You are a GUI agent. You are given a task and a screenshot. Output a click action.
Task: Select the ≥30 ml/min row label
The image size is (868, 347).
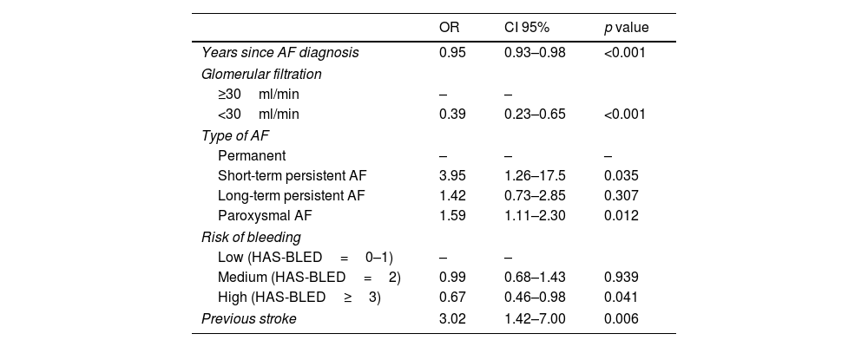tap(259, 94)
